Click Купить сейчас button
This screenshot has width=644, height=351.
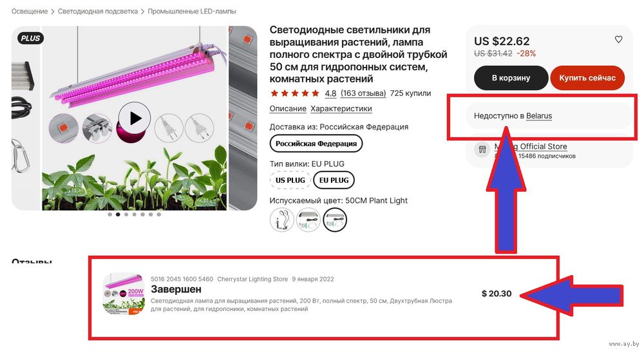[x=587, y=77]
